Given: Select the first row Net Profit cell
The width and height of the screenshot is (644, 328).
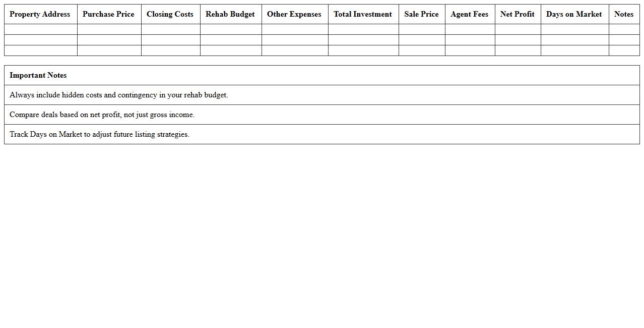Looking at the screenshot, I should 518,29.
